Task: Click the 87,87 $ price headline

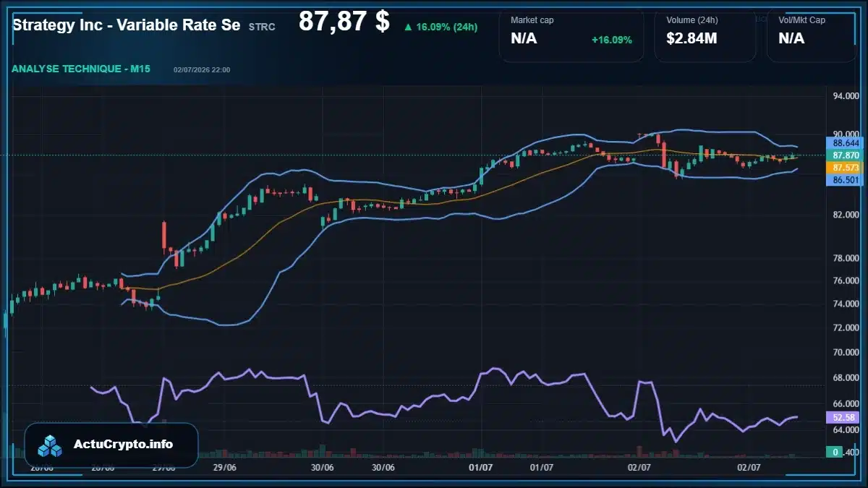Action: coord(344,21)
